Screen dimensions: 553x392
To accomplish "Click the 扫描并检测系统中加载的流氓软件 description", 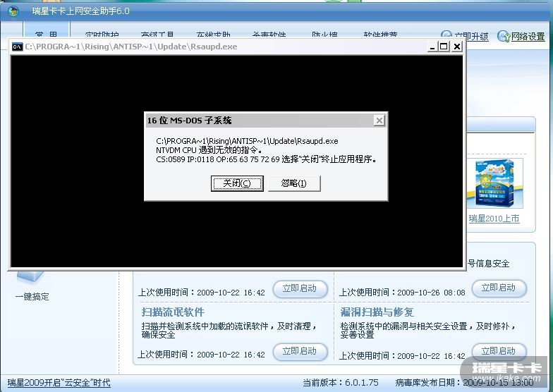I will pyautogui.click(x=229, y=330).
